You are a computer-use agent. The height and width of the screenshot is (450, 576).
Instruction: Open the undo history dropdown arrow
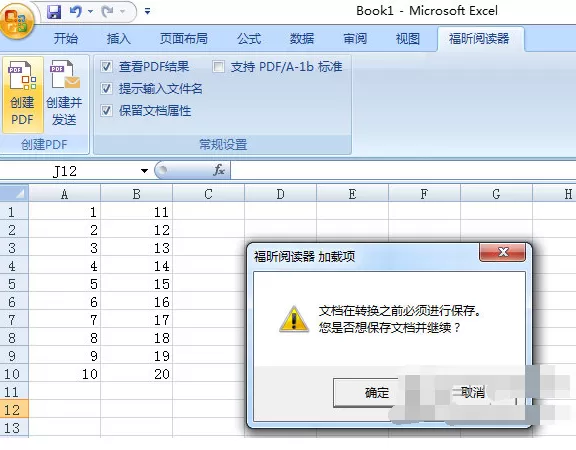[x=90, y=12]
